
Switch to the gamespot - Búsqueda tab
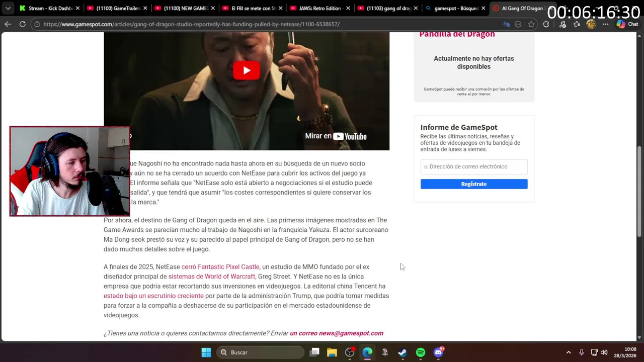pos(455,8)
